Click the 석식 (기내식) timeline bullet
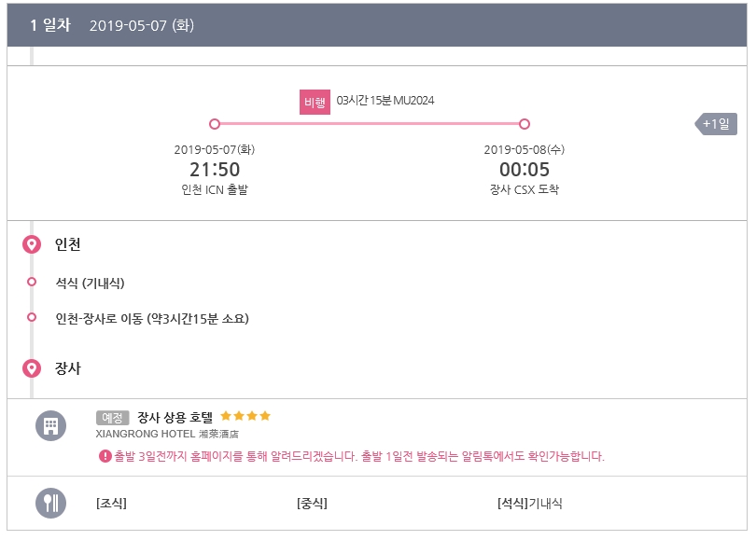 pos(32,282)
